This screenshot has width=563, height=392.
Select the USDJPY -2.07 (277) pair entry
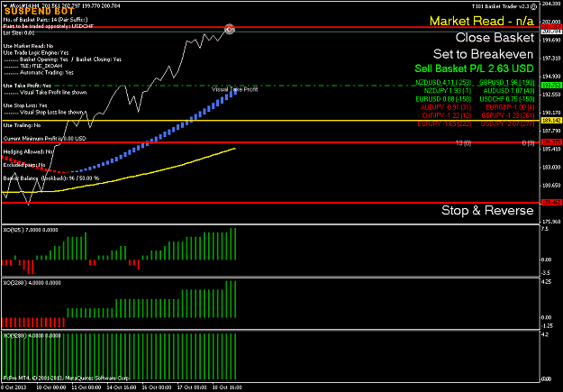click(507, 123)
